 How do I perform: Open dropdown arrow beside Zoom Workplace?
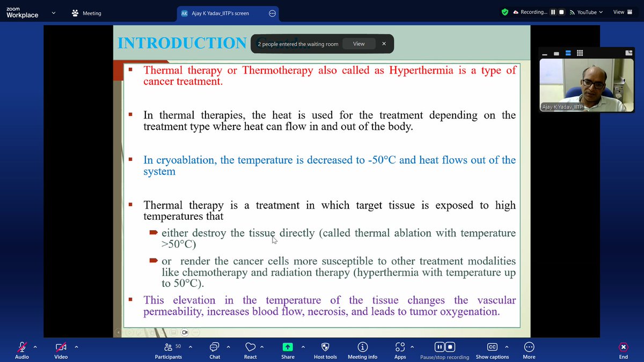[x=53, y=13]
